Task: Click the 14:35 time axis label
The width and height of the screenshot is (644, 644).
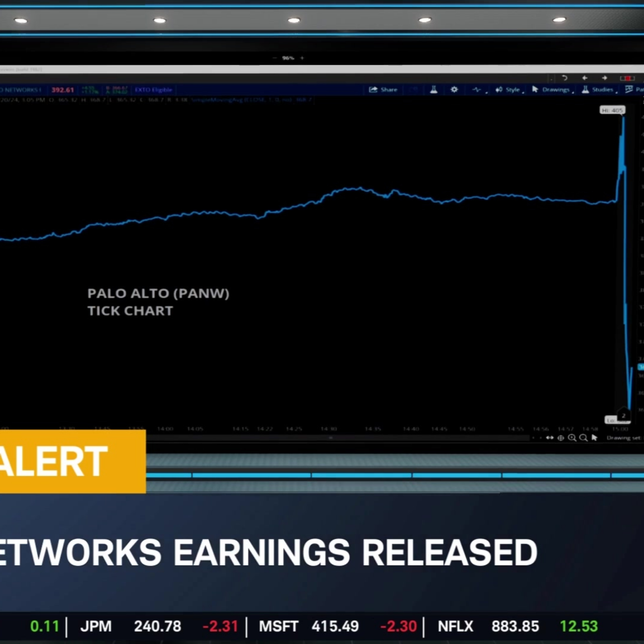Action: coord(373,429)
